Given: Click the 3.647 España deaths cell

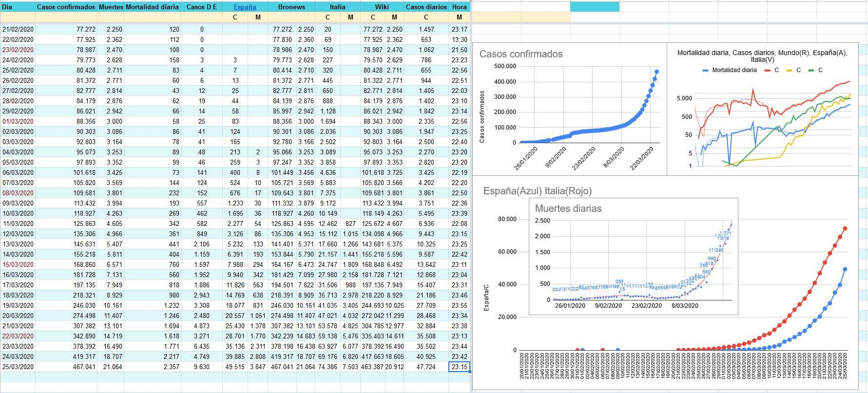Looking at the screenshot, I should 258,367.
